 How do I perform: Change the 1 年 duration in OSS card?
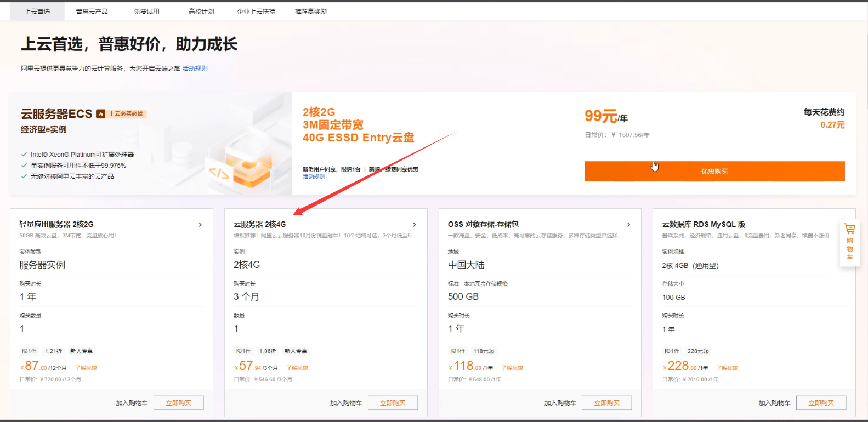click(x=540, y=329)
